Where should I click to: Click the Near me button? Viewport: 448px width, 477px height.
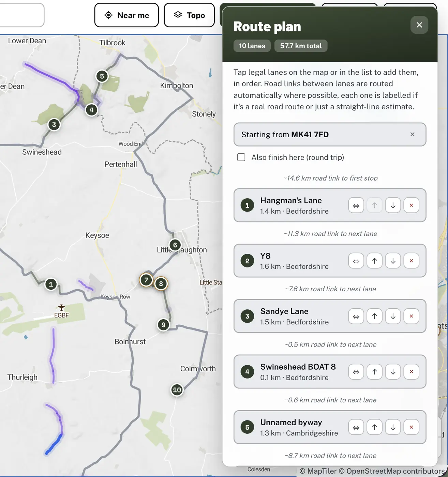(126, 15)
